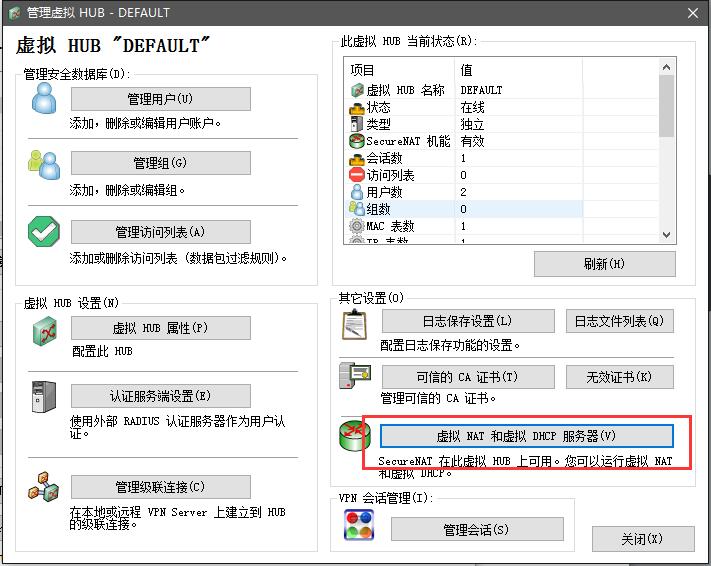The width and height of the screenshot is (711, 566).
Task: Select the 会话数 row label
Action: (x=384, y=158)
